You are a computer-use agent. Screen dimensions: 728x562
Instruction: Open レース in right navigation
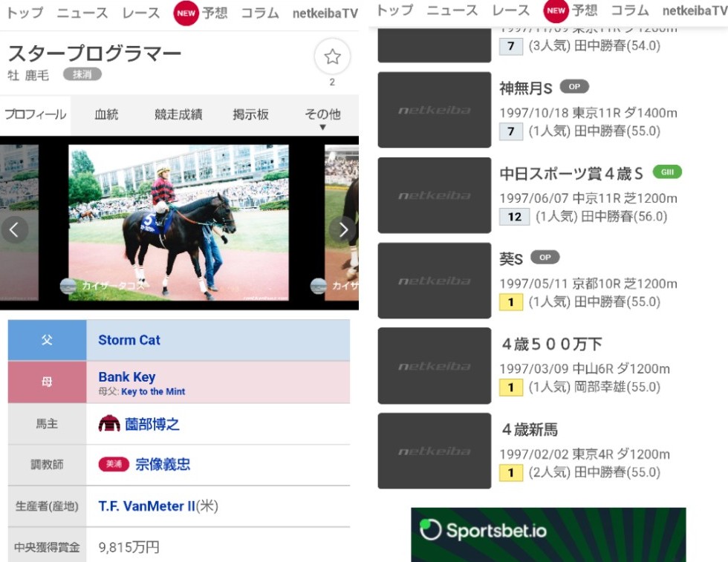(511, 10)
